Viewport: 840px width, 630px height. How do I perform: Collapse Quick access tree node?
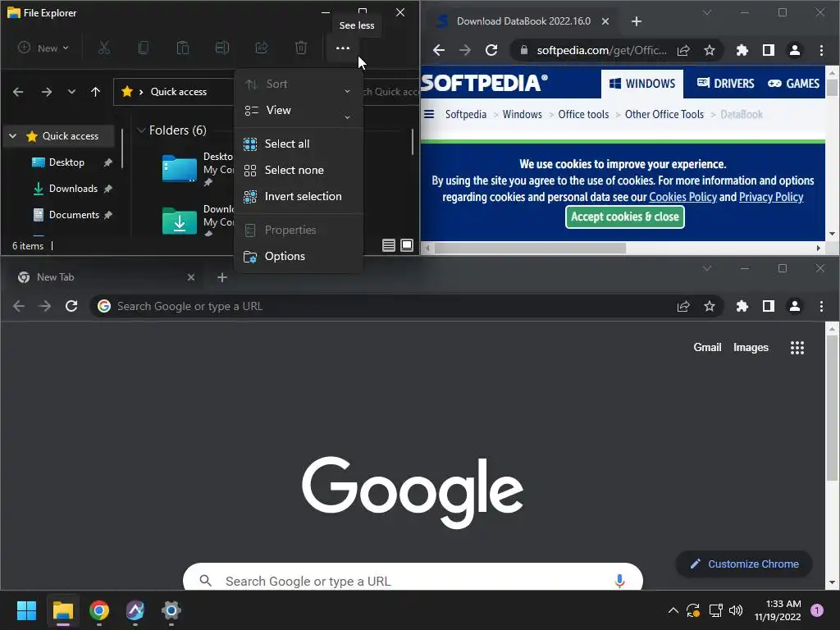coord(13,136)
